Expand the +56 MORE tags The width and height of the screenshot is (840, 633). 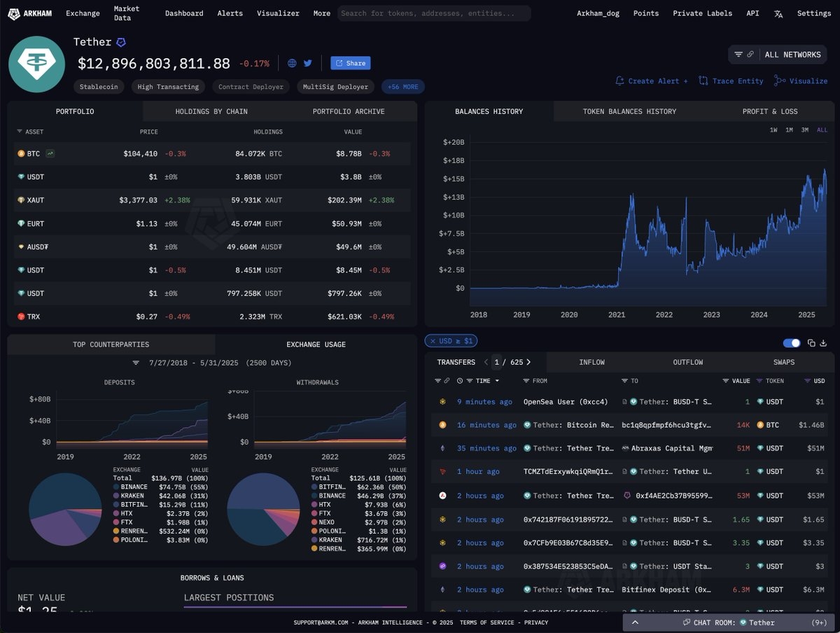point(402,87)
